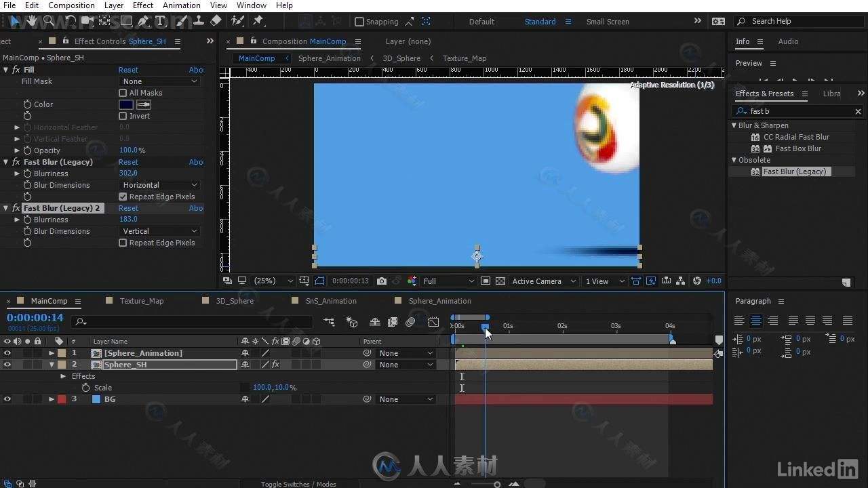Image resolution: width=868 pixels, height=488 pixels.
Task: Select the Rotation tool
Action: coord(71,21)
